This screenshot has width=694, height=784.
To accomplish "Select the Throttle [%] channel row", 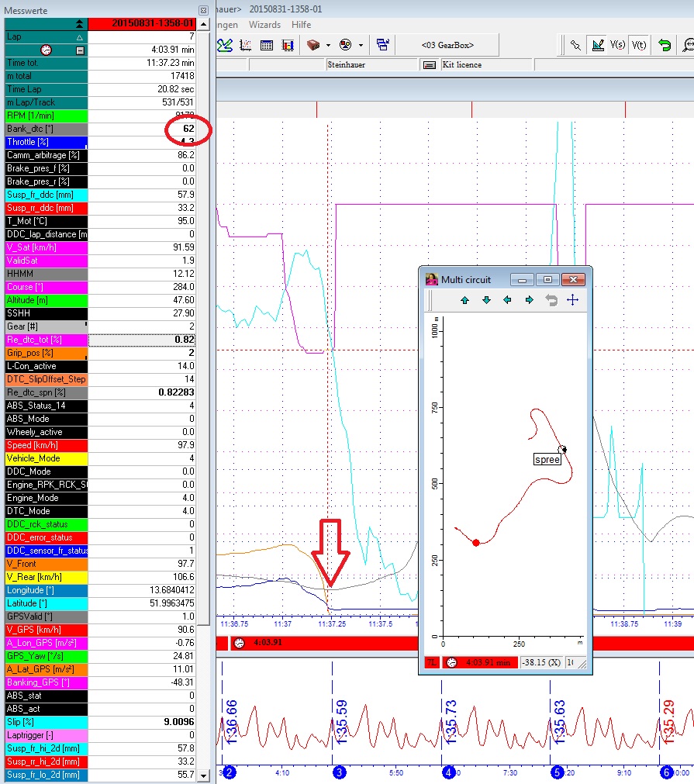I will coord(45,142).
